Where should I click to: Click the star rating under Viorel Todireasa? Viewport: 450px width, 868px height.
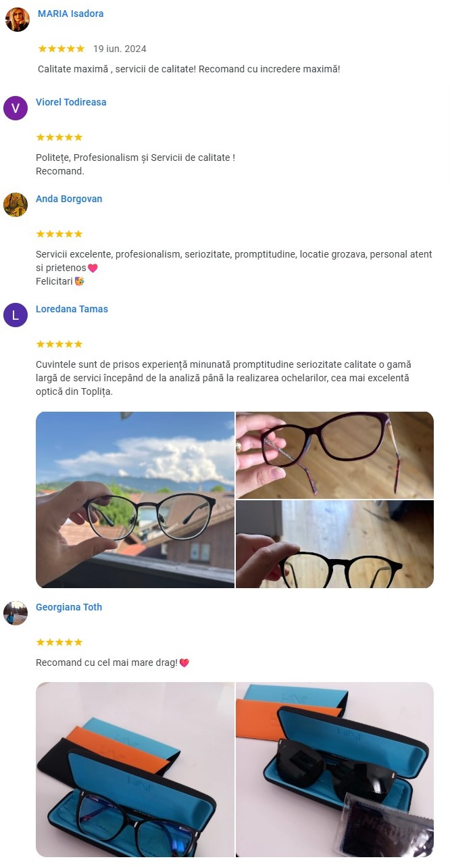click(59, 137)
